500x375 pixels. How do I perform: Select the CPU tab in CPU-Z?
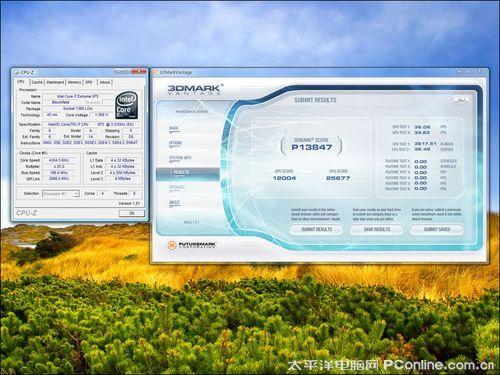pyautogui.click(x=21, y=81)
